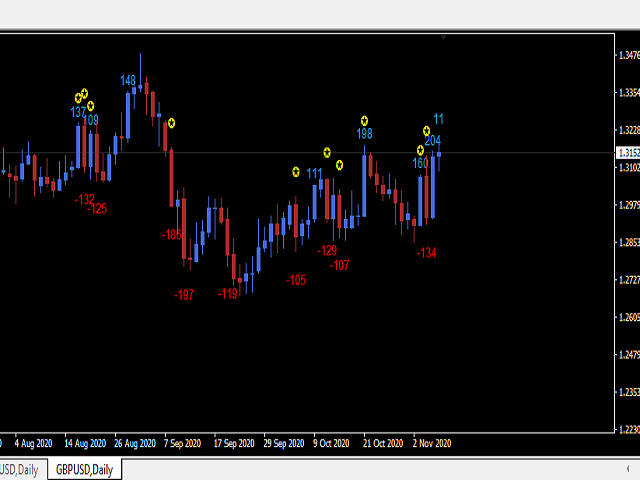Select the star marker right of the 111 label
Viewport: 640px width, 480px height.
pyautogui.click(x=327, y=153)
